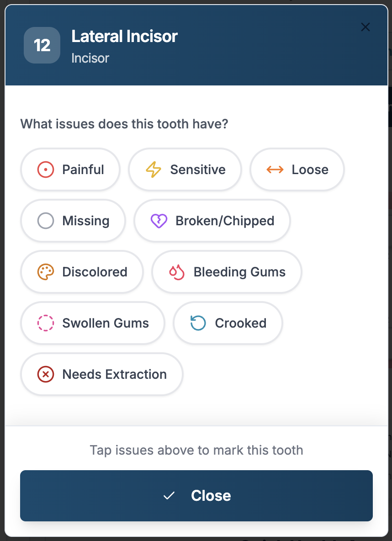Mark the tooth as Needs Extraction
Screen dimensions: 392x541
[x=101, y=374]
